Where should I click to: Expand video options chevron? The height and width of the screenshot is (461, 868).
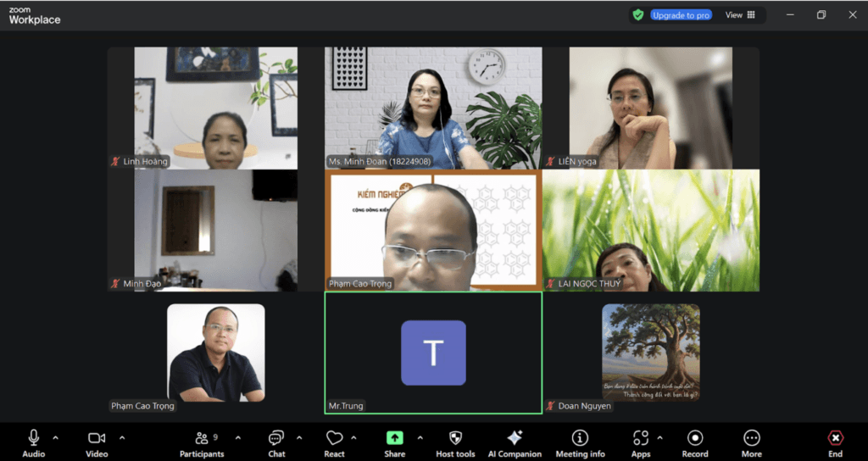pos(121,438)
